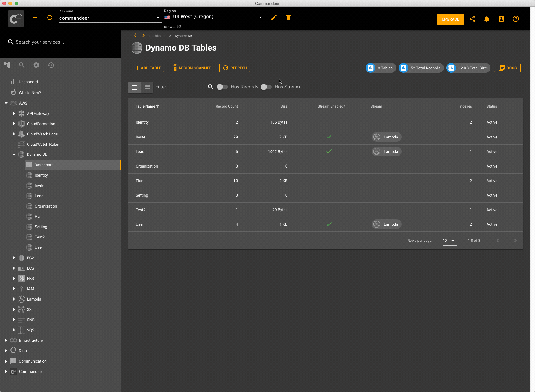Click the filter search magnifier icon
The height and width of the screenshot is (392, 535).
(211, 87)
